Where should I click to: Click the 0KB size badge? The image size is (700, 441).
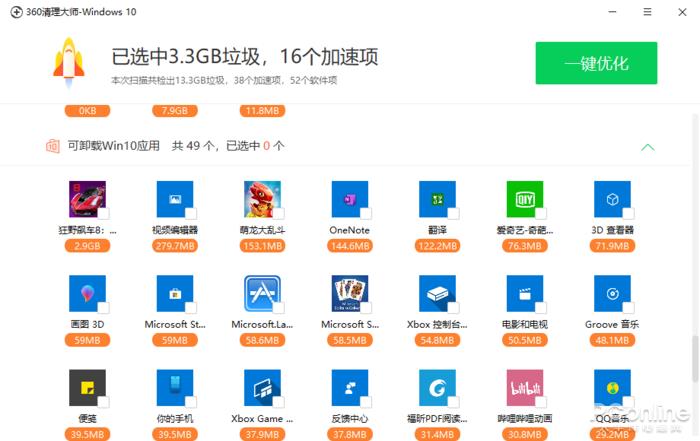87,111
